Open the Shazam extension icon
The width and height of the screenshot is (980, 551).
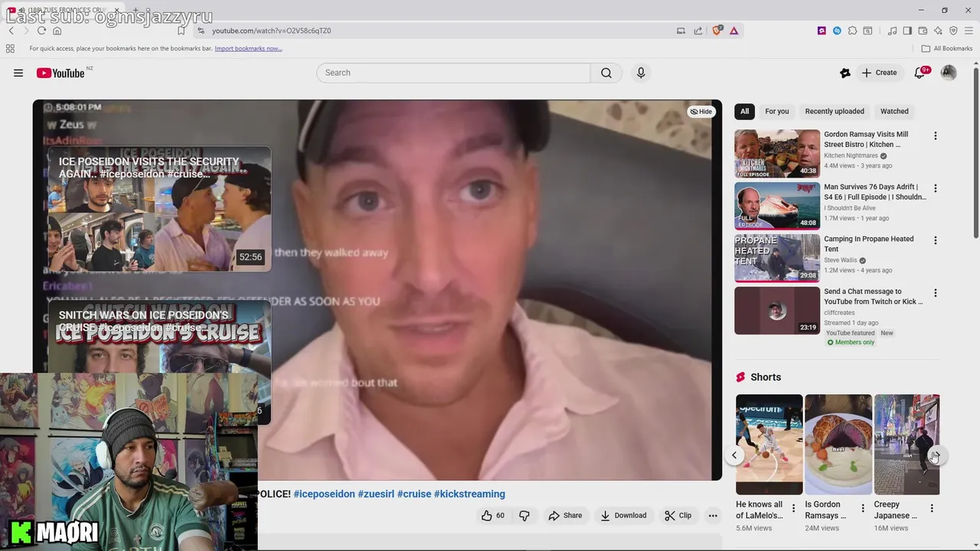point(837,31)
